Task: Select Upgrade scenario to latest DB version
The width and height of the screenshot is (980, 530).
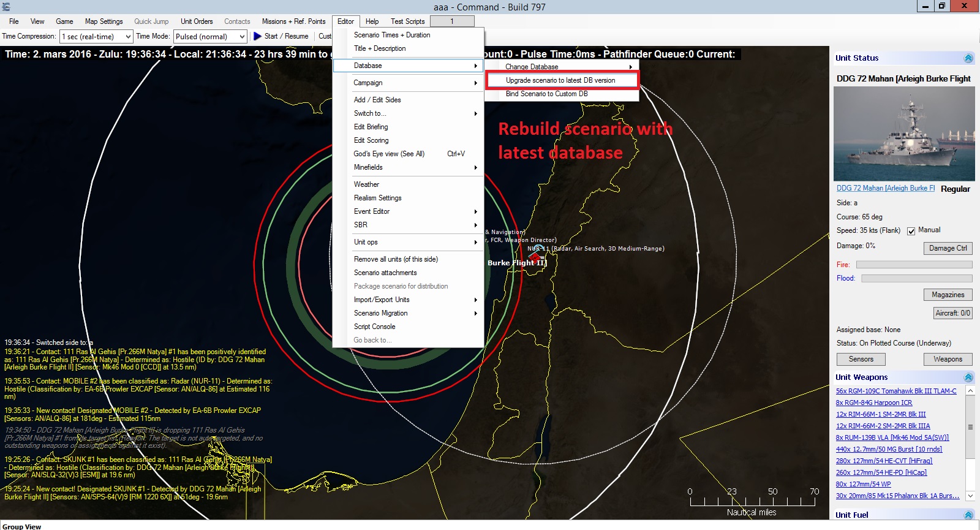Action: point(562,80)
